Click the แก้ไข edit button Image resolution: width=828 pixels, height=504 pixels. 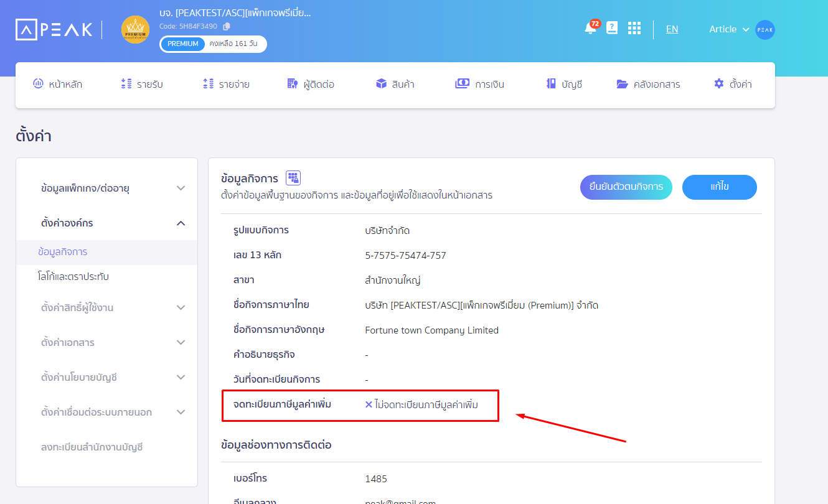click(x=719, y=187)
